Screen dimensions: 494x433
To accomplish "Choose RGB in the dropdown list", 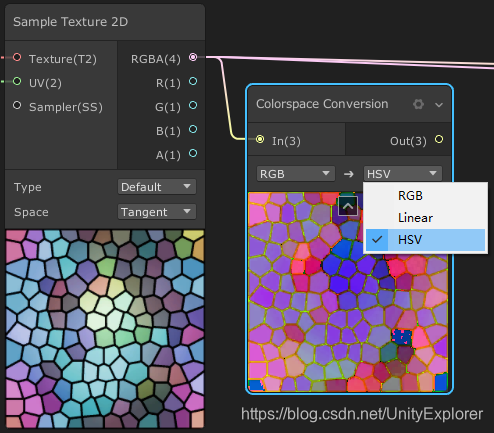I will coord(425,196).
